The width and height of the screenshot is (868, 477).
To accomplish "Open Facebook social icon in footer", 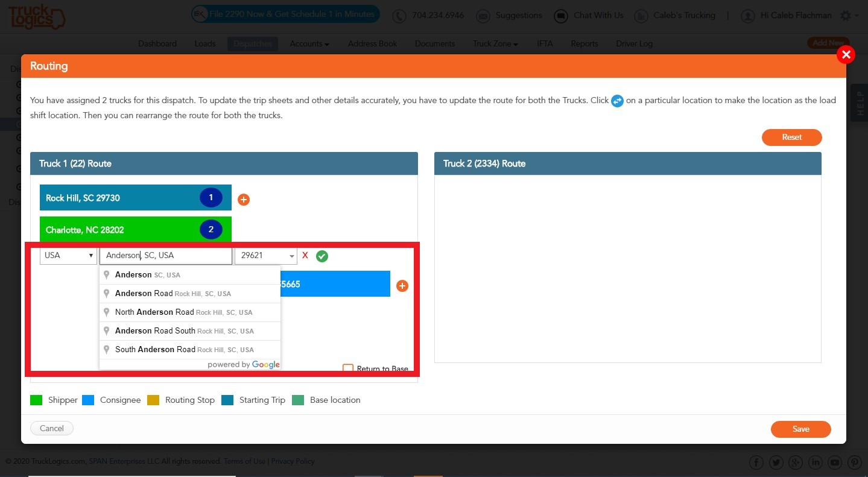I will coord(756,463).
